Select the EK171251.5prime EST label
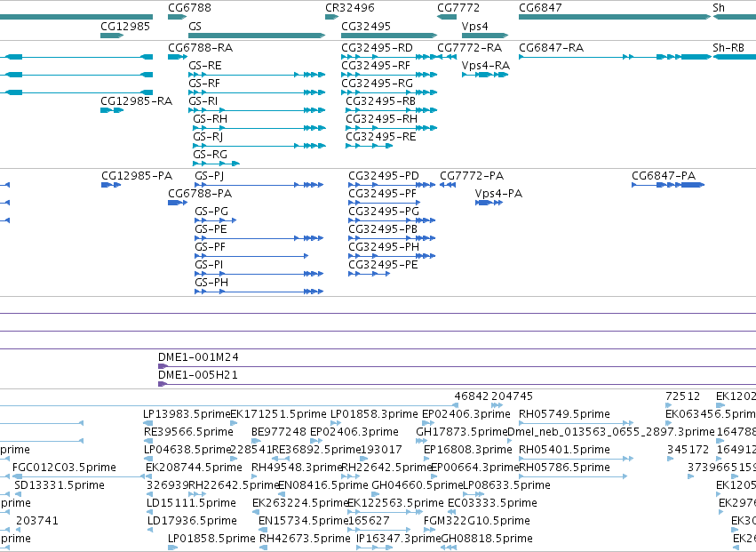This screenshot has height=552, width=756. (x=278, y=414)
